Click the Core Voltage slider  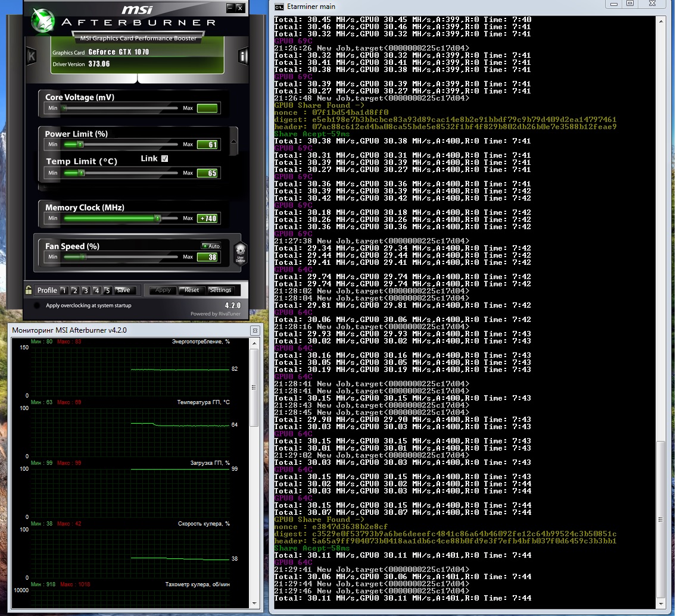coord(121,108)
